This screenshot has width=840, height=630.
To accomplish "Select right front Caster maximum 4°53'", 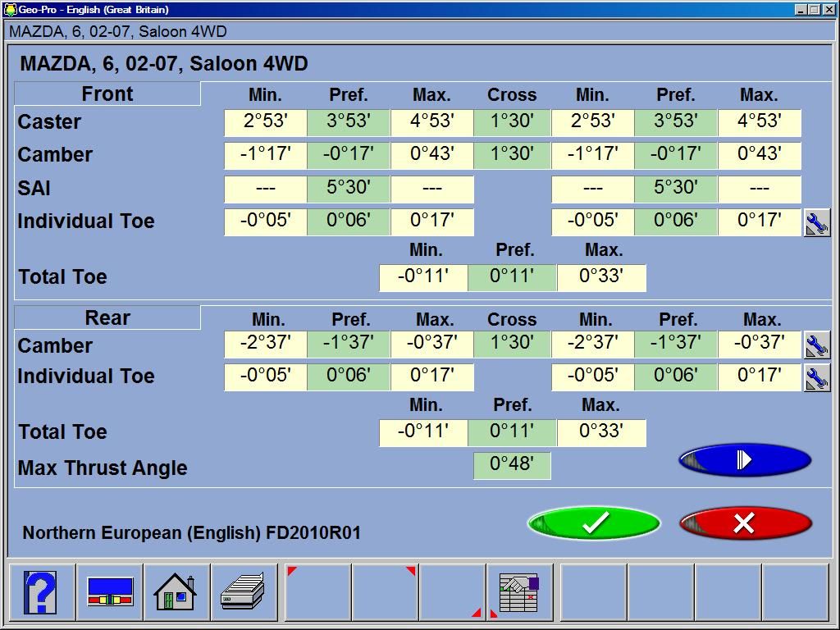I will point(759,122).
